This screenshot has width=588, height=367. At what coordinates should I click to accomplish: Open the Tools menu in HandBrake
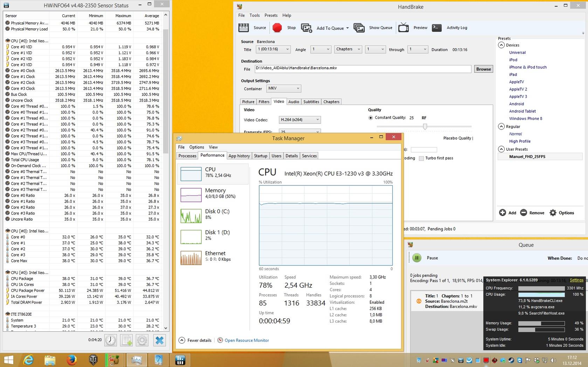[x=255, y=15]
